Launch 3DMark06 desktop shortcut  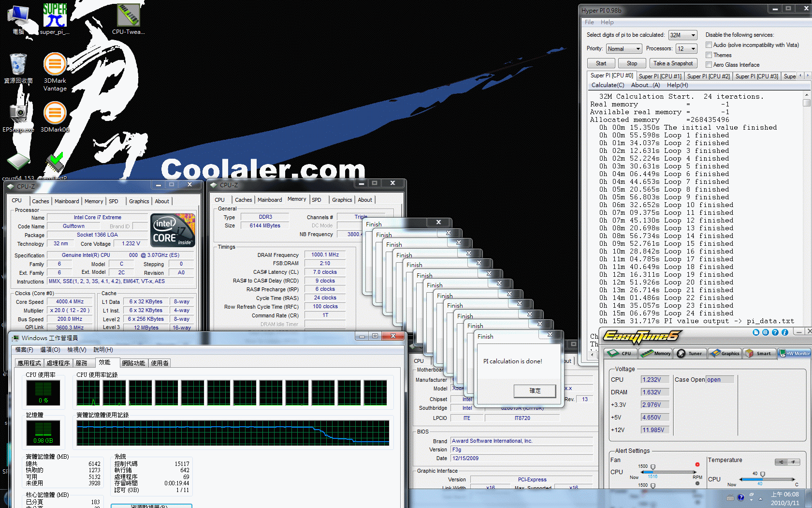pyautogui.click(x=55, y=117)
